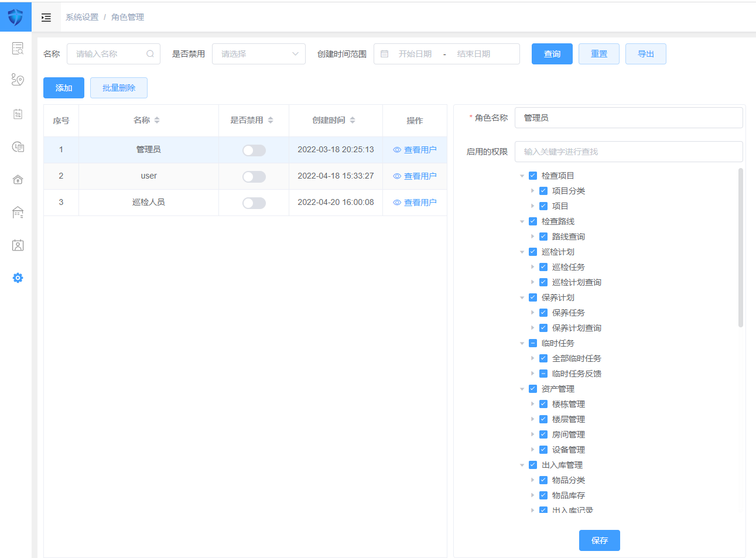Image resolution: width=756 pixels, height=558 pixels.
Task: Open the house-shaped sidebar icon
Action: point(18,179)
